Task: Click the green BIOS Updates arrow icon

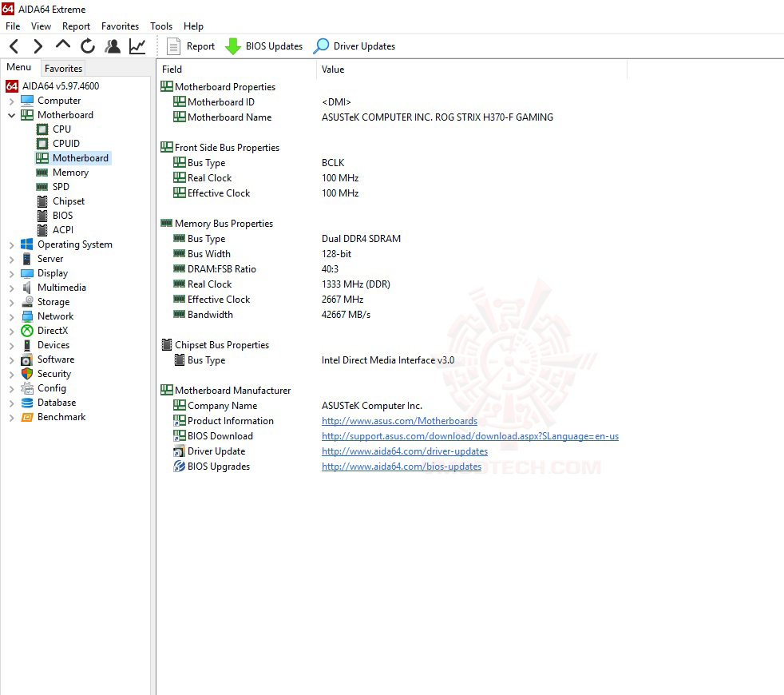Action: point(232,46)
